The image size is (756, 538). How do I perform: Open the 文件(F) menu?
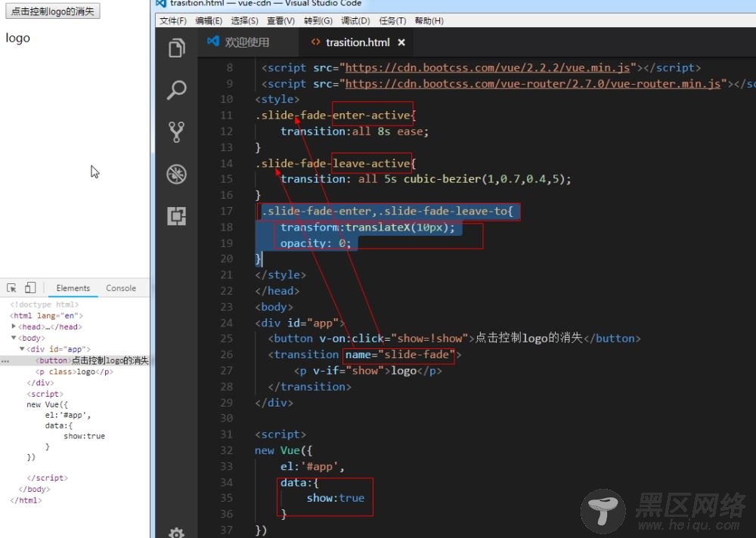(x=172, y=20)
